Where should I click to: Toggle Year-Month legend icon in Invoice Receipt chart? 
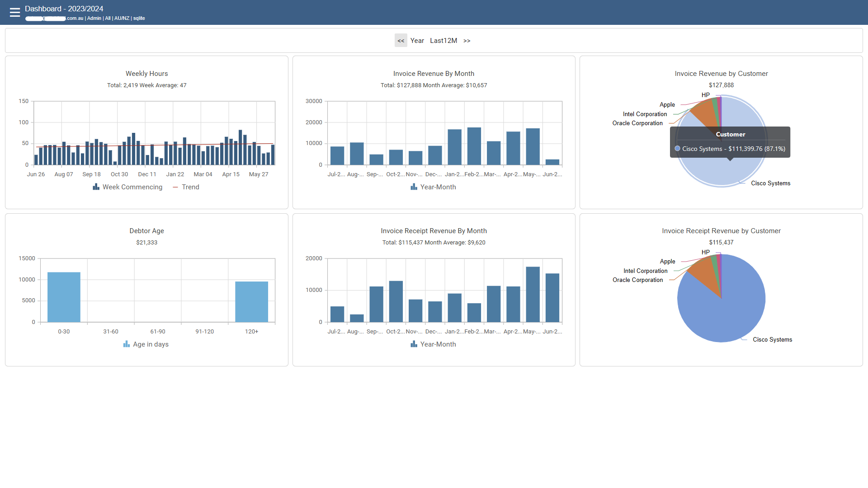click(x=414, y=344)
